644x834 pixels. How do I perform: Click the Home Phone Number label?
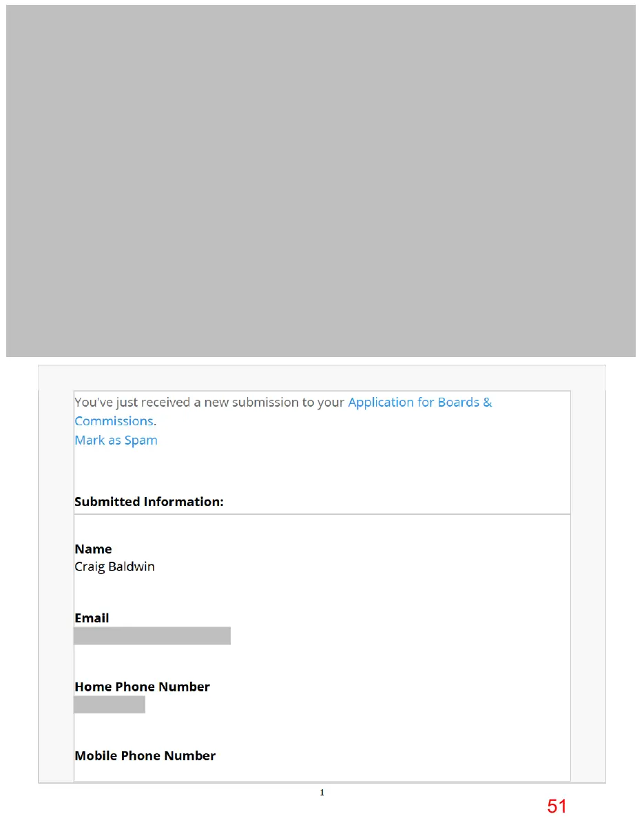click(142, 687)
